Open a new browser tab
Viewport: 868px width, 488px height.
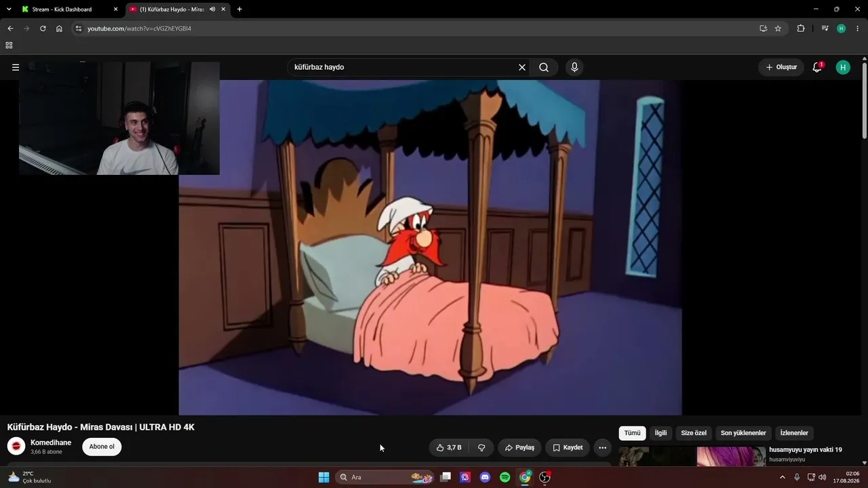click(239, 9)
